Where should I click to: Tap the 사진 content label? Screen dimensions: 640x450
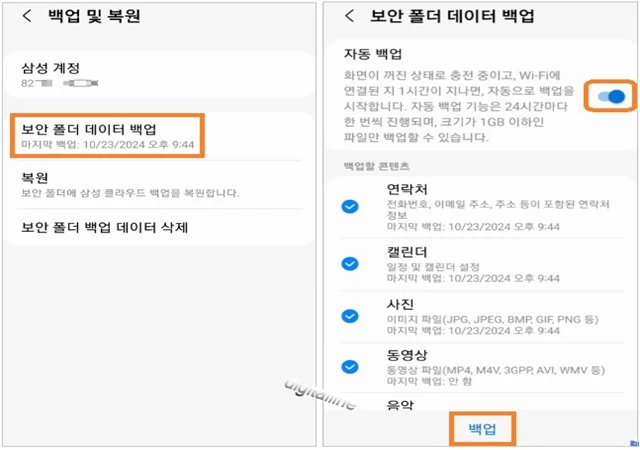[x=400, y=304]
